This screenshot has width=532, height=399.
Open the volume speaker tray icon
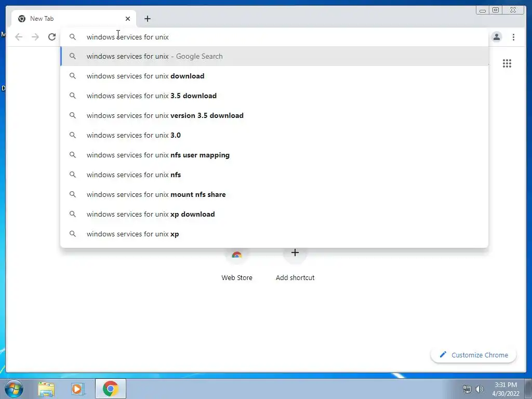pyautogui.click(x=480, y=389)
